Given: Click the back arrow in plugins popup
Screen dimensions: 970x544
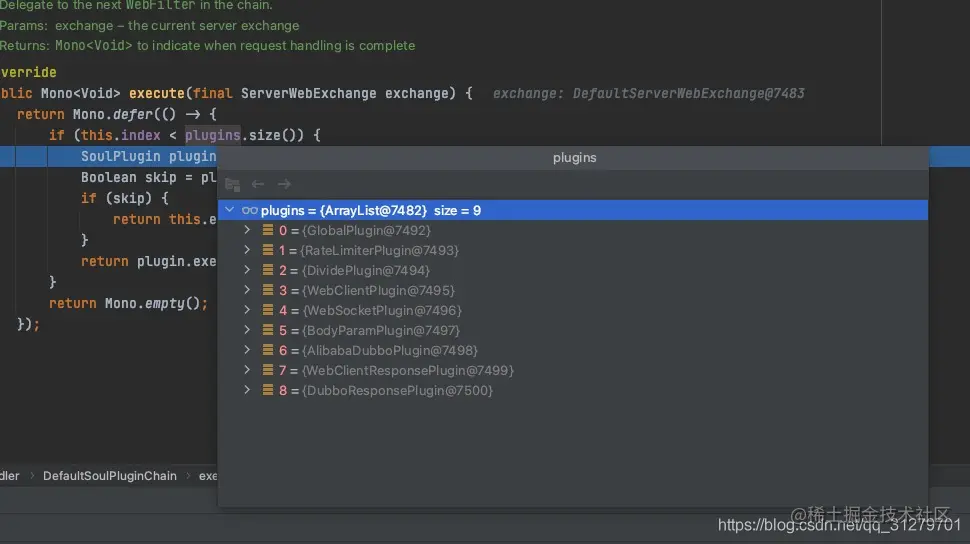Looking at the screenshot, I should (258, 184).
